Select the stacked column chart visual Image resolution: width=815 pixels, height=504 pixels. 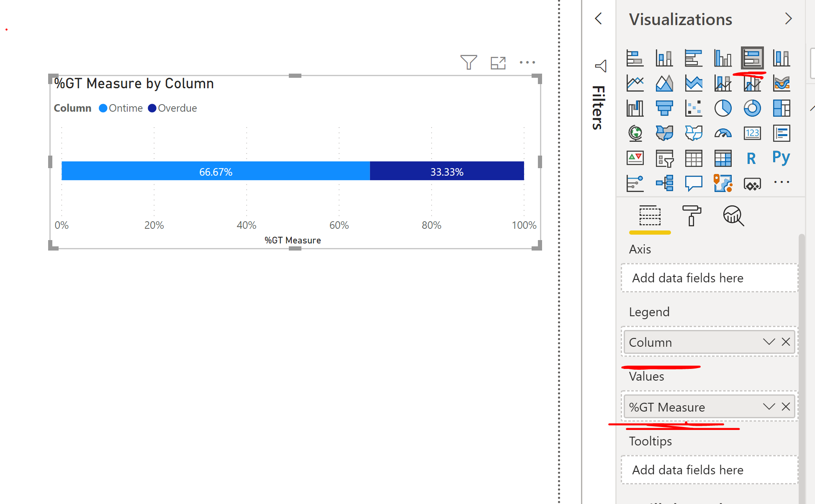pos(664,58)
